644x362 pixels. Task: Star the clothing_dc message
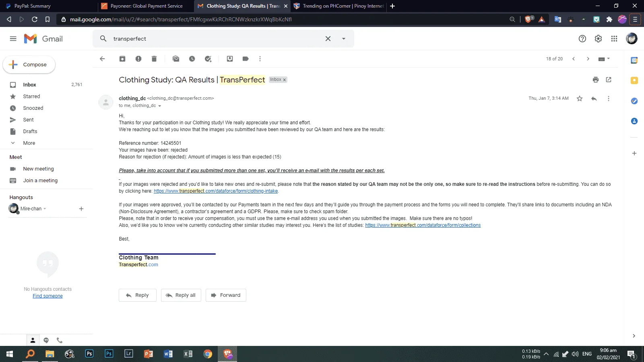(580, 99)
